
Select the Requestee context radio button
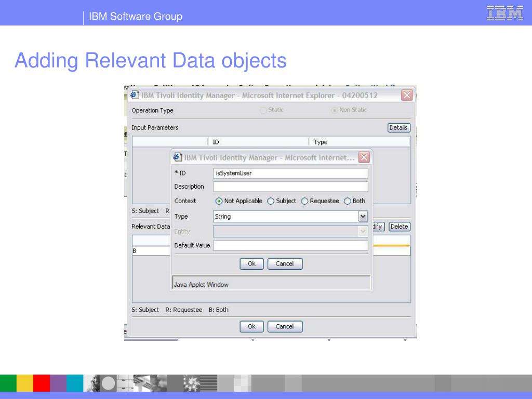304,201
